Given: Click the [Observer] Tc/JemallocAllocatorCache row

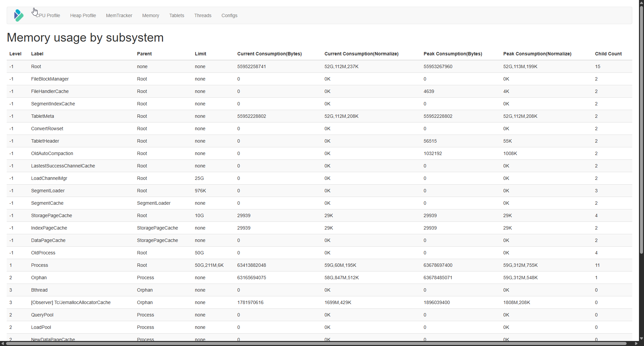Looking at the screenshot, I should click(x=71, y=302).
